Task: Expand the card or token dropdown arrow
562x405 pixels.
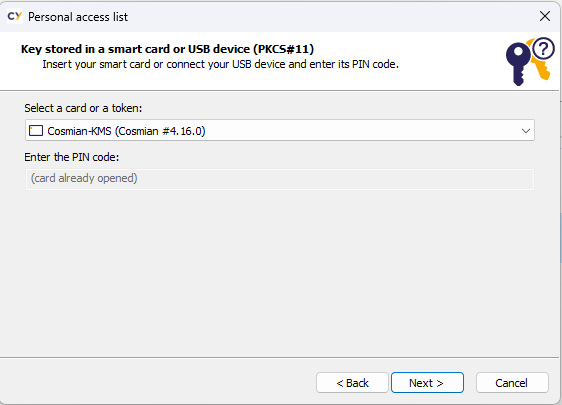Action: 525,131
